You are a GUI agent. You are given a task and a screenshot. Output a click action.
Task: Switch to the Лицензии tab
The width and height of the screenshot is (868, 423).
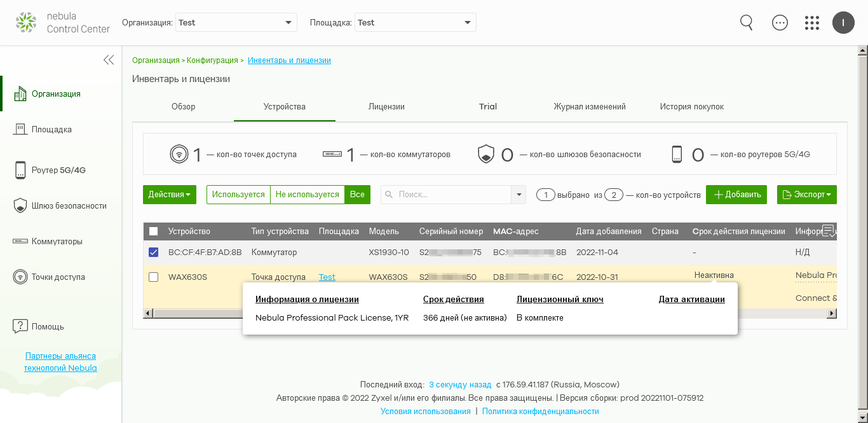click(x=386, y=107)
